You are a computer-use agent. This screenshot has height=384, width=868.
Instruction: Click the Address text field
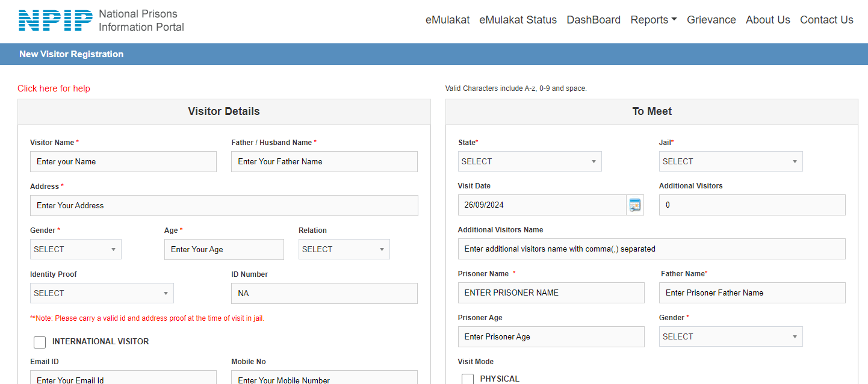click(x=223, y=205)
